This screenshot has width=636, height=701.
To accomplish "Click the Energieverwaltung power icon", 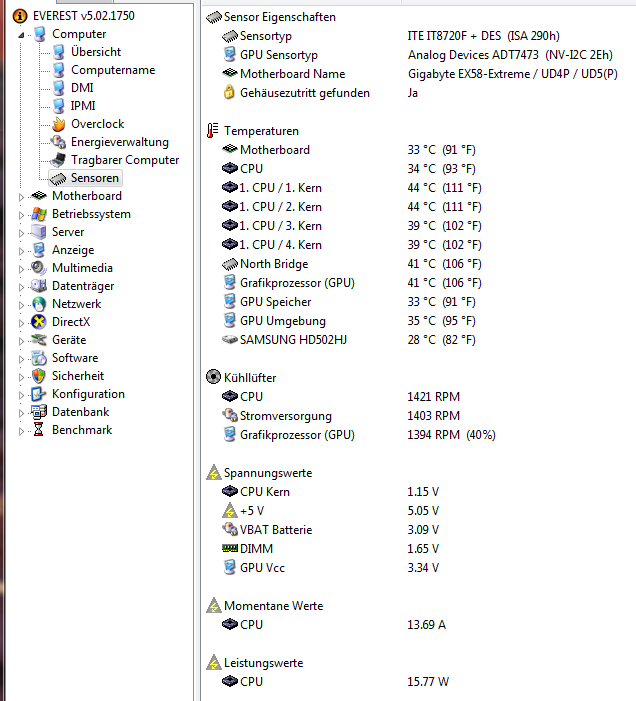I will point(59,142).
